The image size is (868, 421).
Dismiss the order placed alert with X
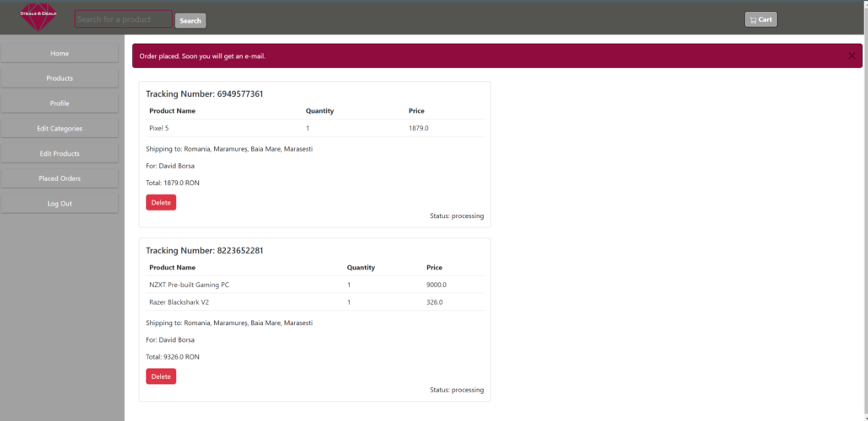point(852,56)
